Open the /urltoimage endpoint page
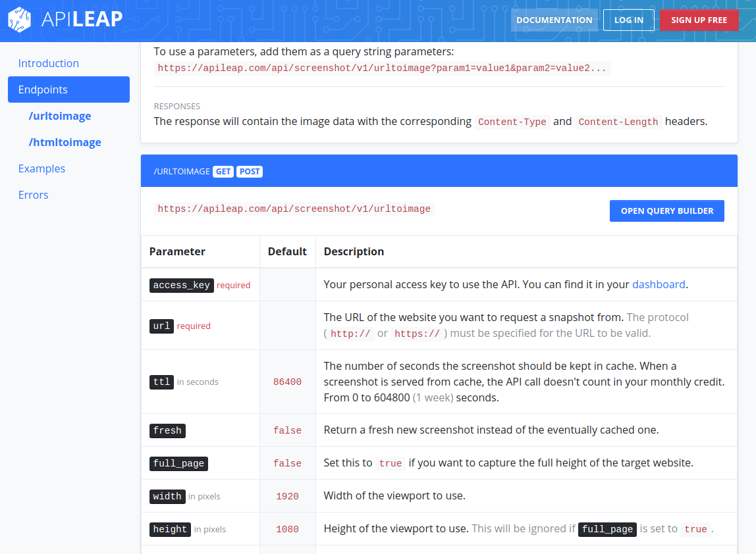Viewport: 756px width, 554px height. click(x=60, y=116)
